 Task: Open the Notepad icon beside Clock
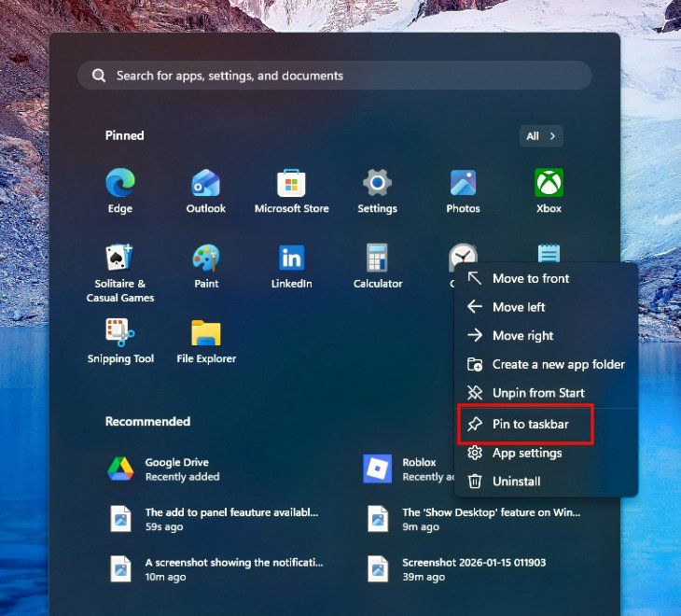(549, 254)
